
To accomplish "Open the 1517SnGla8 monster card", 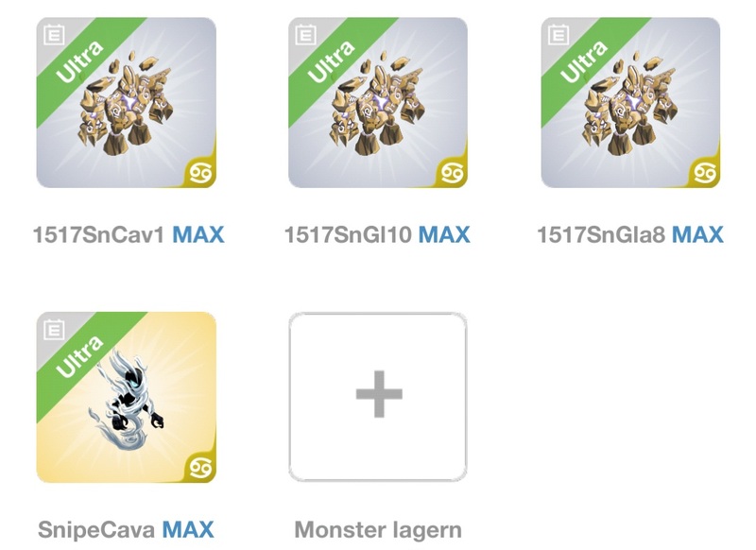I will point(630,103).
